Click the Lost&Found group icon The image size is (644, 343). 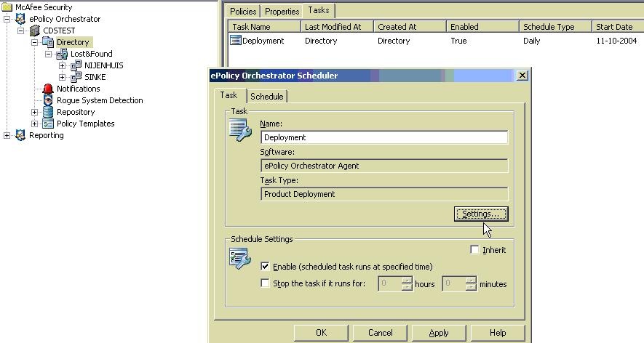tap(62, 54)
